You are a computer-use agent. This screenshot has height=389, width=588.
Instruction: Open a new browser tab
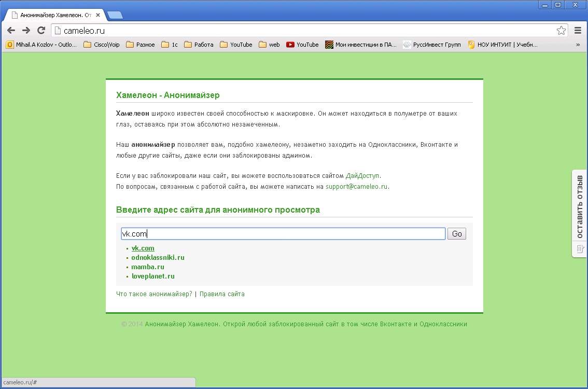tap(115, 15)
